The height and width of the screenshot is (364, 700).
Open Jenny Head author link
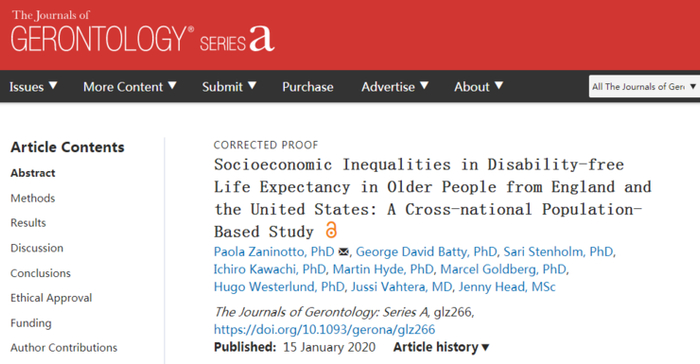(x=507, y=286)
